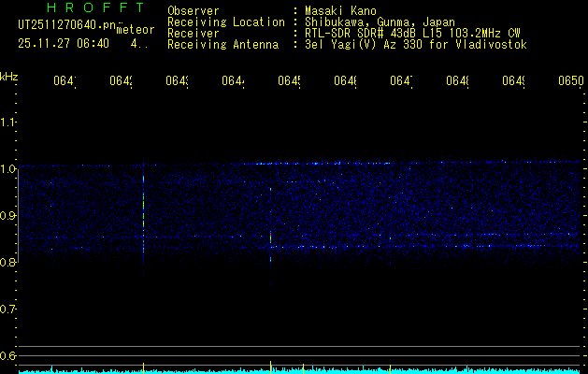The height and width of the screenshot is (374, 588).
Task: Click the HROFFT title text
Action: pos(95,7)
